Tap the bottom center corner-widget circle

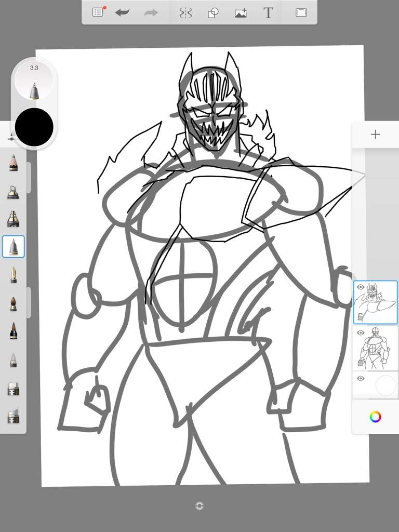199,506
